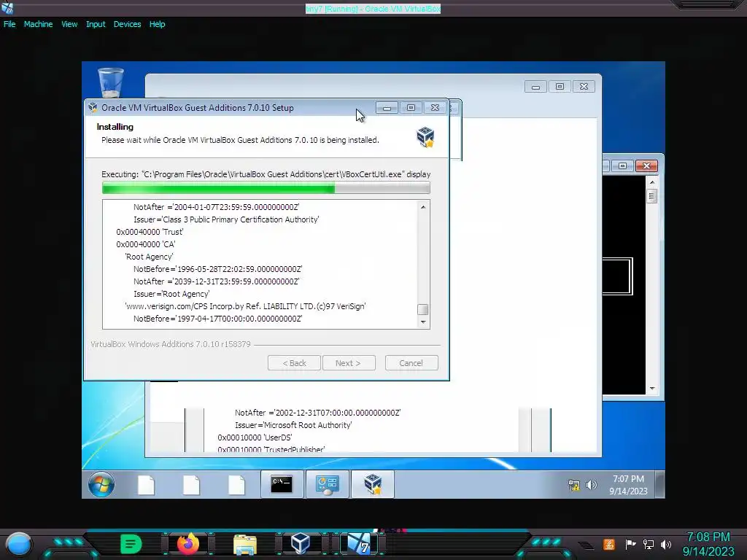Screen dimensions: 747x560
Task: Click the host network tray icon
Action: (649, 544)
